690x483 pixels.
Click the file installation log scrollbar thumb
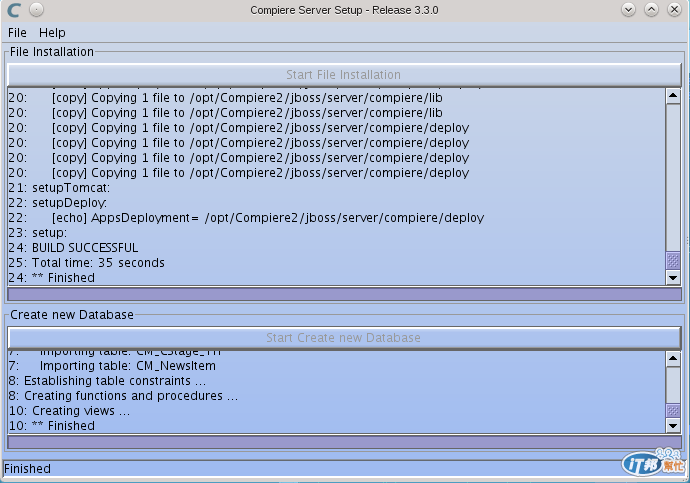673,260
